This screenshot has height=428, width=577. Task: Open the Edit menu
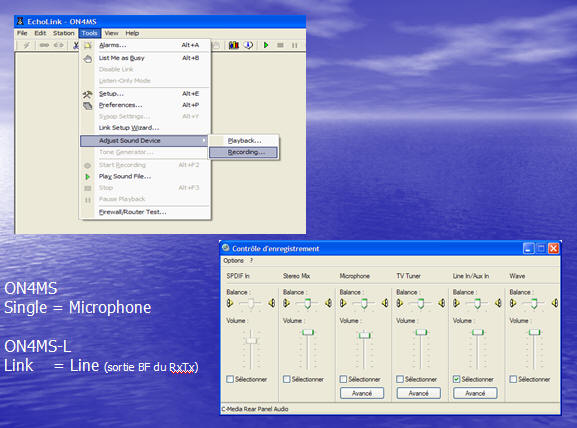[40, 33]
